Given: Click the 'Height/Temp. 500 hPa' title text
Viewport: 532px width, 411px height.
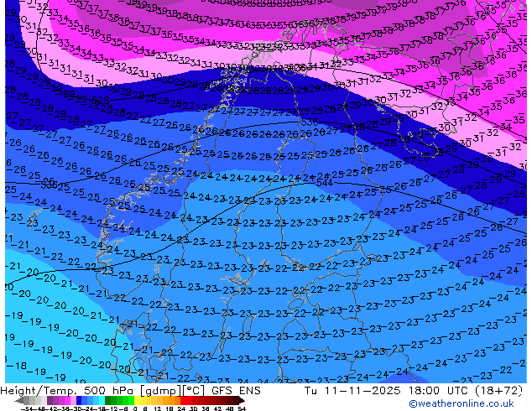Looking at the screenshot, I should (x=67, y=391).
